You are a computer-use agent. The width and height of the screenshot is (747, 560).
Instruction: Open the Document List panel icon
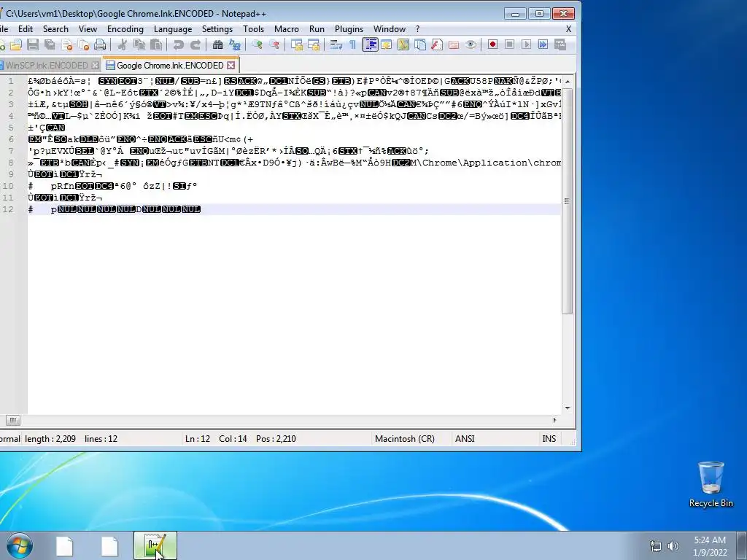[x=419, y=44]
